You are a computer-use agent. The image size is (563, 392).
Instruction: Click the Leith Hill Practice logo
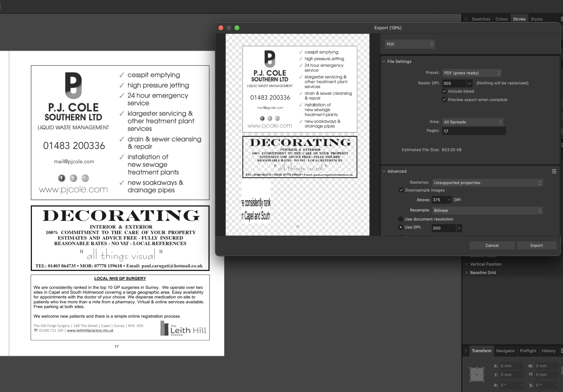[x=183, y=329]
